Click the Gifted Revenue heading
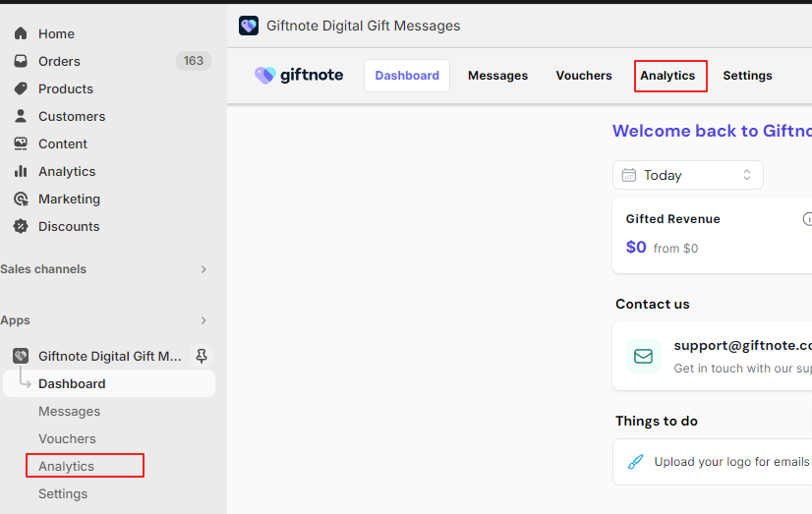Image resolution: width=812 pixels, height=514 pixels. pyautogui.click(x=672, y=219)
